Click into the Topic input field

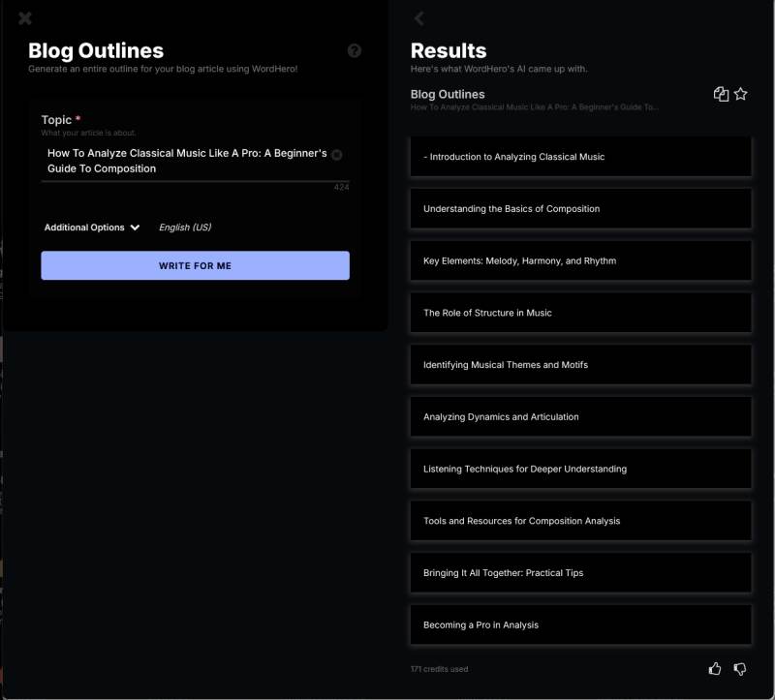point(184,161)
